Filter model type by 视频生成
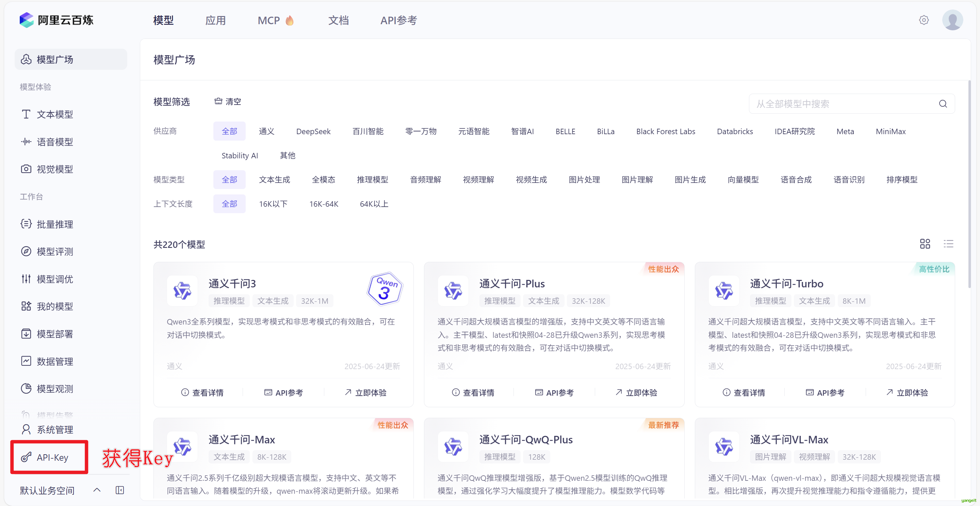This screenshot has height=506, width=980. [x=531, y=179]
